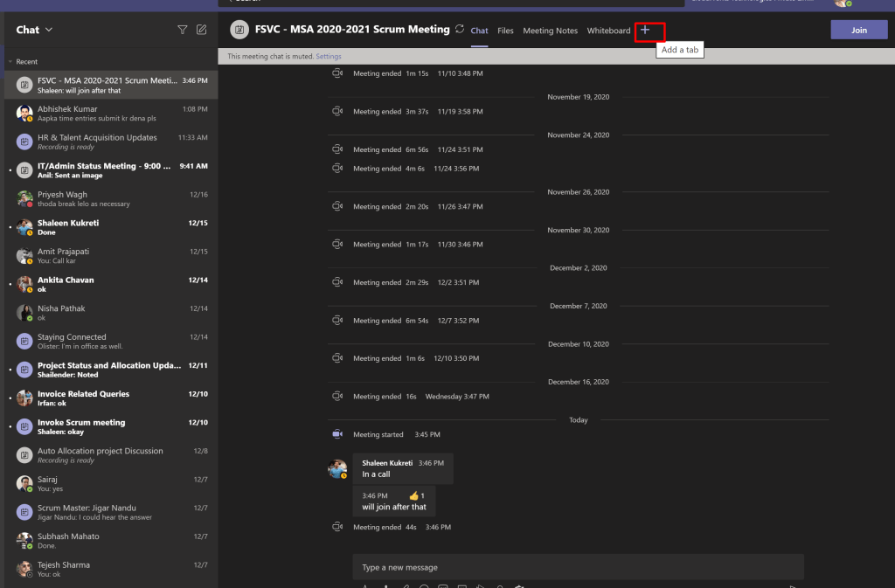Viewport: 895px width, 588px height.
Task: Collapse the Recent chats section
Action: pos(10,62)
